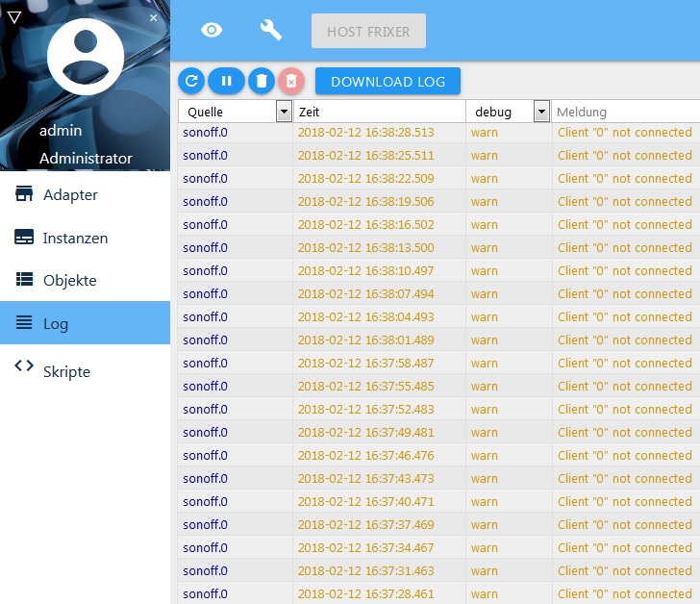
Task: Click the Log lines icon in the sidebar
Action: (24, 322)
